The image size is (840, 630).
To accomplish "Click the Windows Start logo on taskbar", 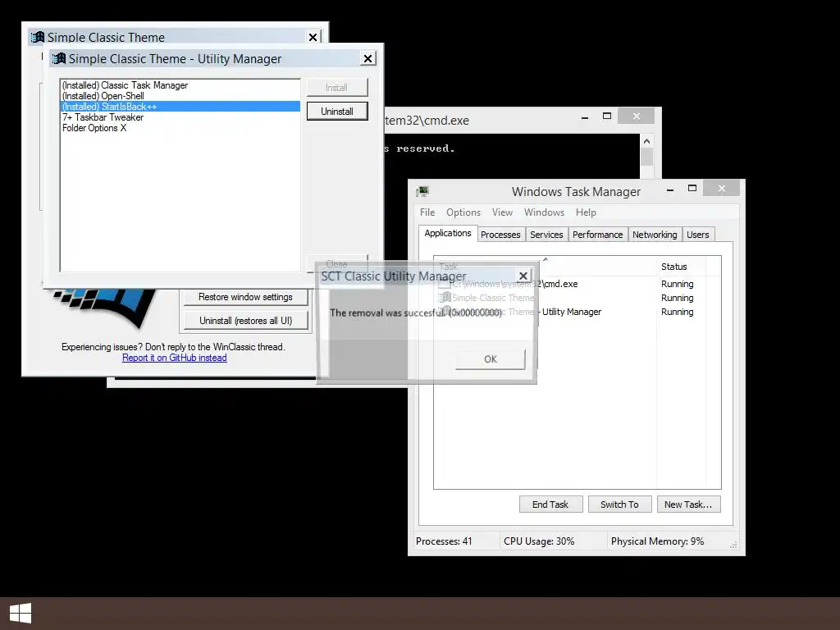I will click(21, 614).
